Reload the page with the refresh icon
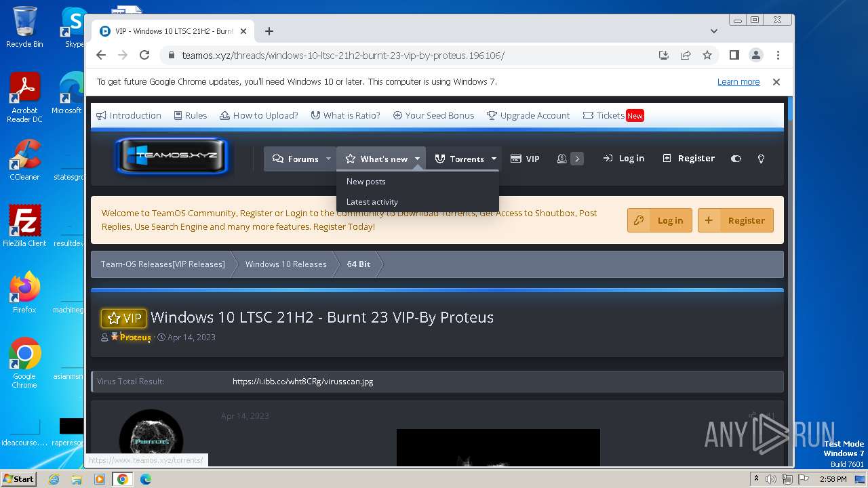This screenshot has height=488, width=868. pyautogui.click(x=144, y=55)
